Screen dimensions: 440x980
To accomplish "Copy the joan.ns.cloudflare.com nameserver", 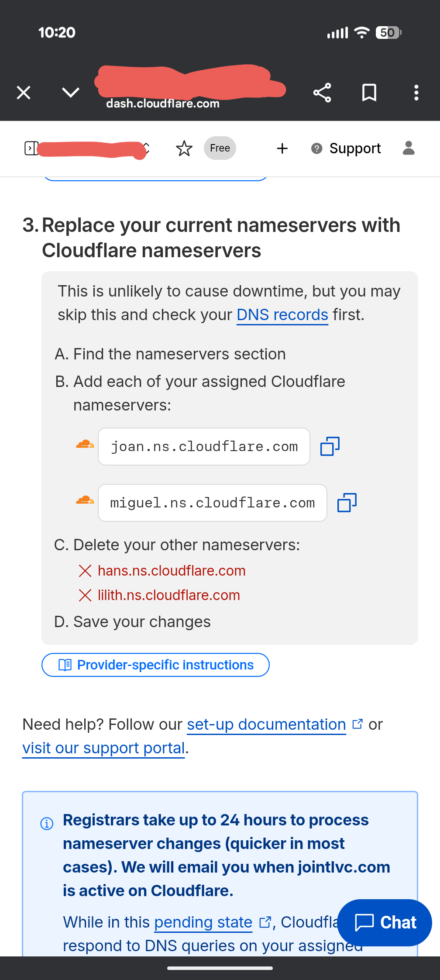I will (x=330, y=446).
